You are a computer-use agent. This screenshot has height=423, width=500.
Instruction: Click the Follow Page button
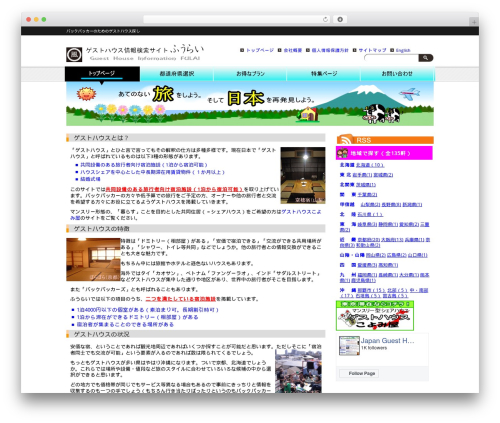359,374
